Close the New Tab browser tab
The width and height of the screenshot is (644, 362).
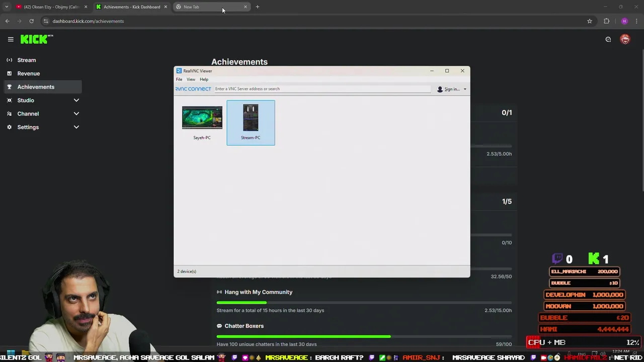point(246,7)
